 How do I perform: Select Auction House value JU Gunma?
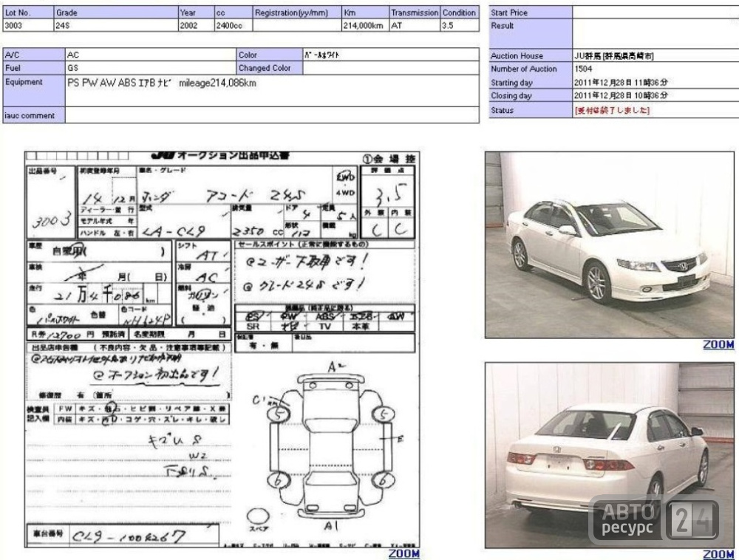pos(614,55)
